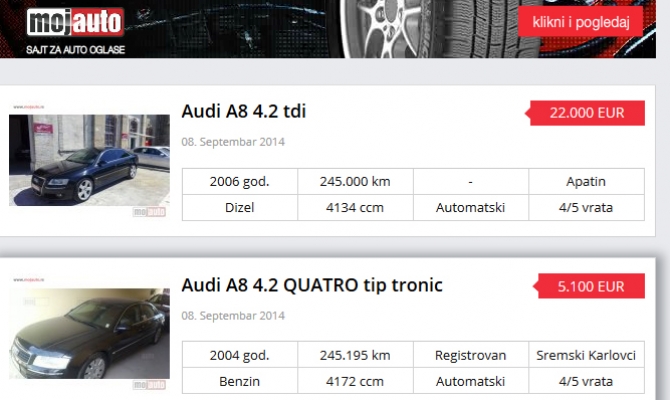Click the Sremski Karlovci location cell

[584, 355]
